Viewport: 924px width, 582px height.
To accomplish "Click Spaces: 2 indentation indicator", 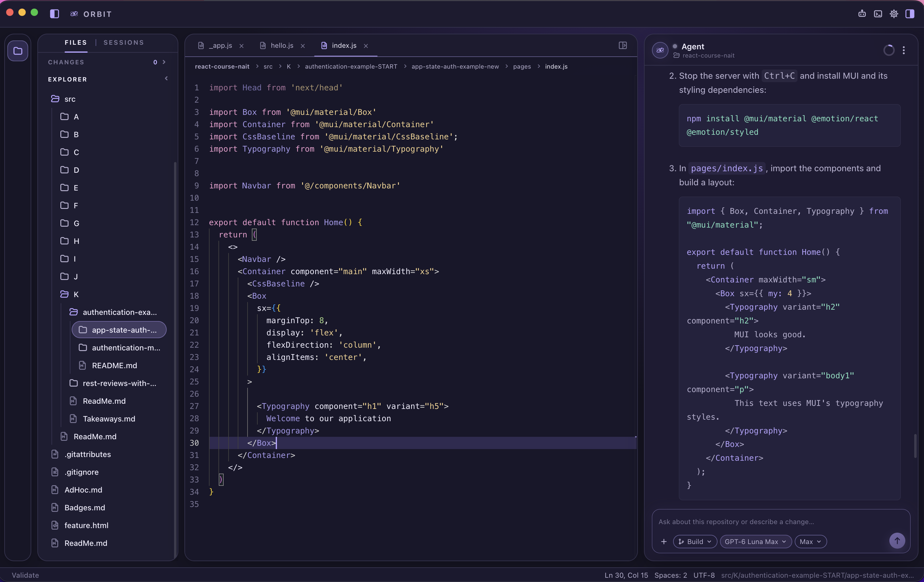I will coord(671,575).
